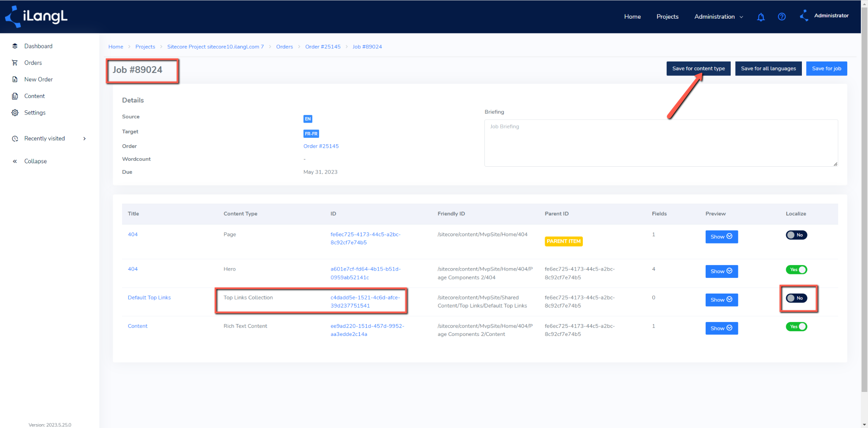This screenshot has height=428, width=868.
Task: Open ID link fe6ec725-4173-44c5
Action: click(365, 238)
